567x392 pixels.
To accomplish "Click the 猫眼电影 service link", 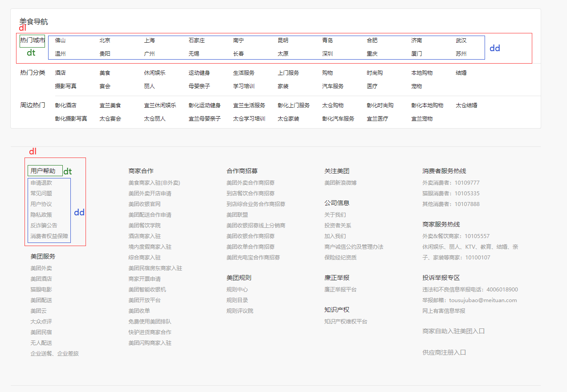I will pyautogui.click(x=41, y=290).
